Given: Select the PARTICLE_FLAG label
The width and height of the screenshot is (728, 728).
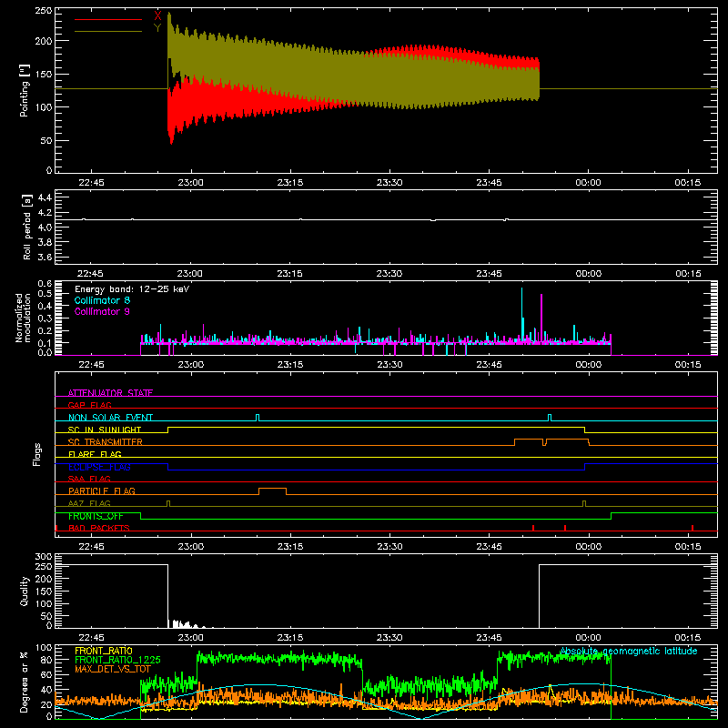Looking at the screenshot, I should point(102,490).
